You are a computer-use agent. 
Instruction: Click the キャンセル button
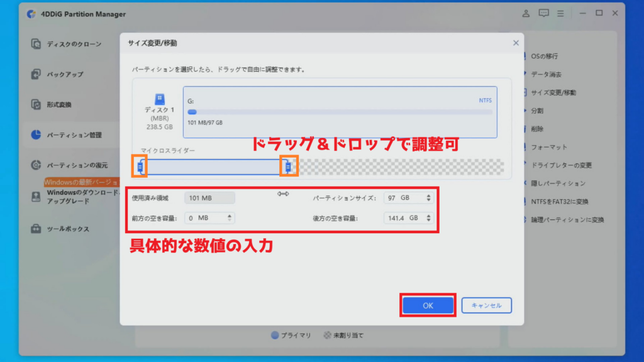pos(486,305)
